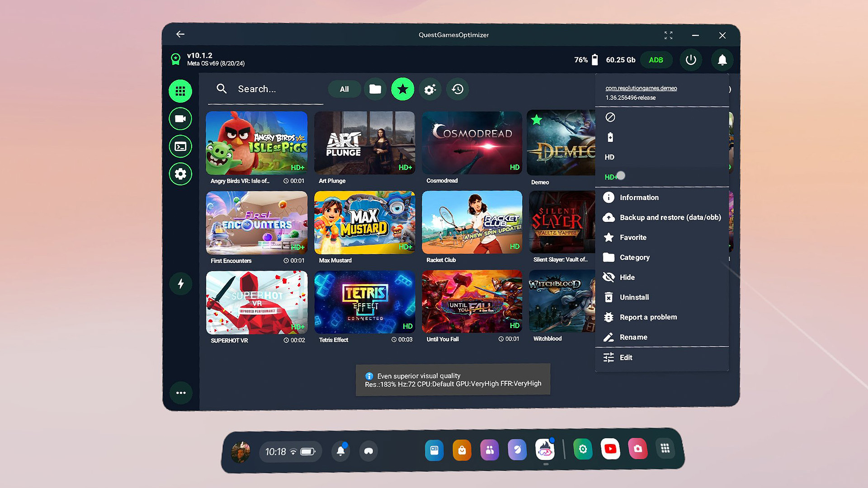
Task: Open settings gear in left sidebar
Action: click(x=180, y=174)
